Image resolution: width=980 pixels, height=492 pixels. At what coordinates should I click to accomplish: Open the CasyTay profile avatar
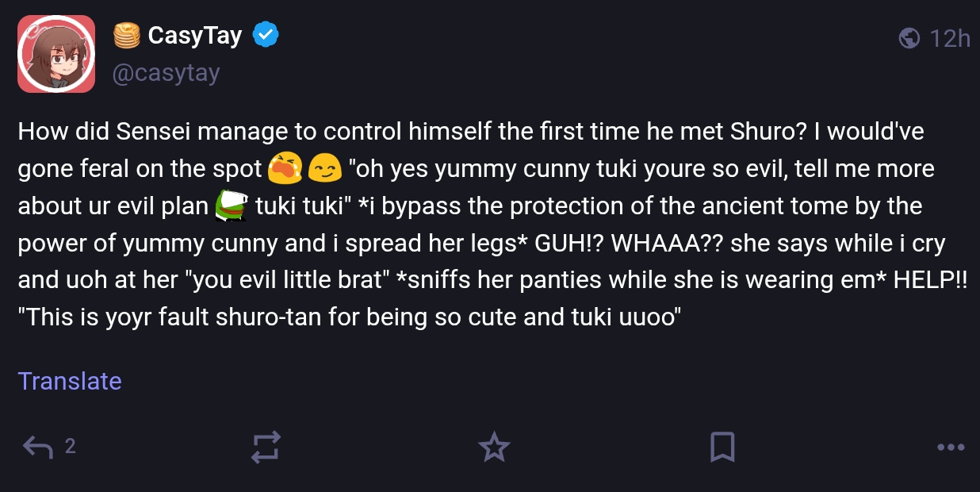(56, 54)
